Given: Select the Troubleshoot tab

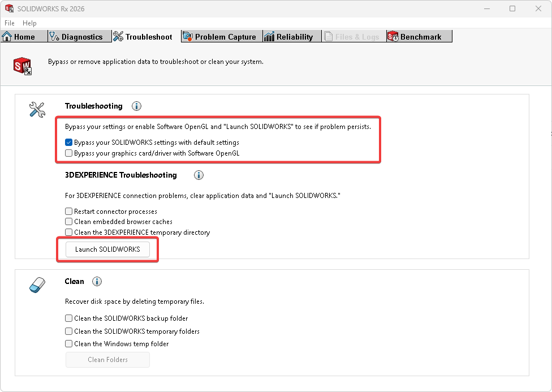Looking at the screenshot, I should [x=146, y=37].
